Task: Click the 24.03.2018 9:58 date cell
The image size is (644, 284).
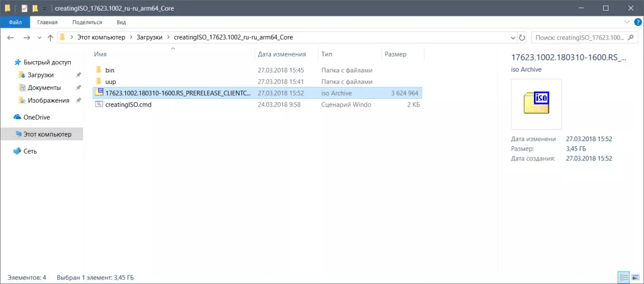Action: coord(279,105)
